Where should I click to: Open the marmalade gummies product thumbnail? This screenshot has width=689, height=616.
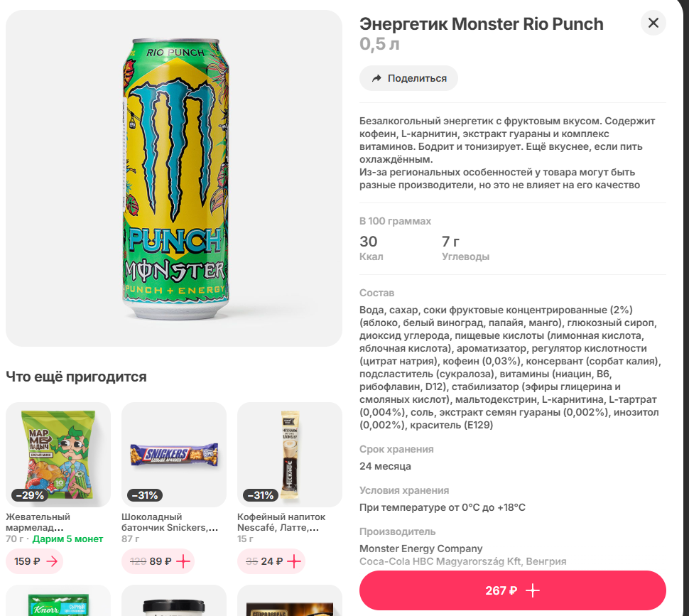point(58,449)
